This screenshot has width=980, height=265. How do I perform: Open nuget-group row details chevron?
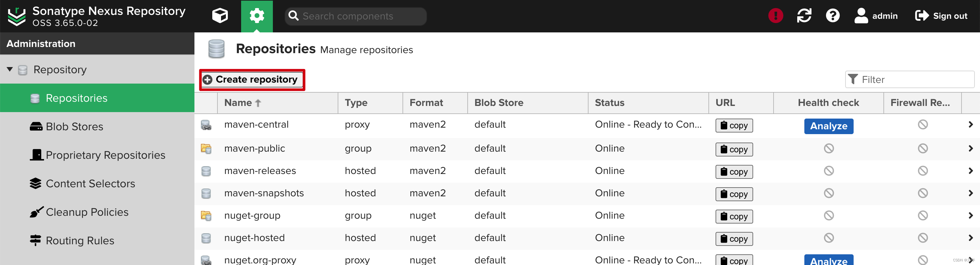click(x=970, y=215)
